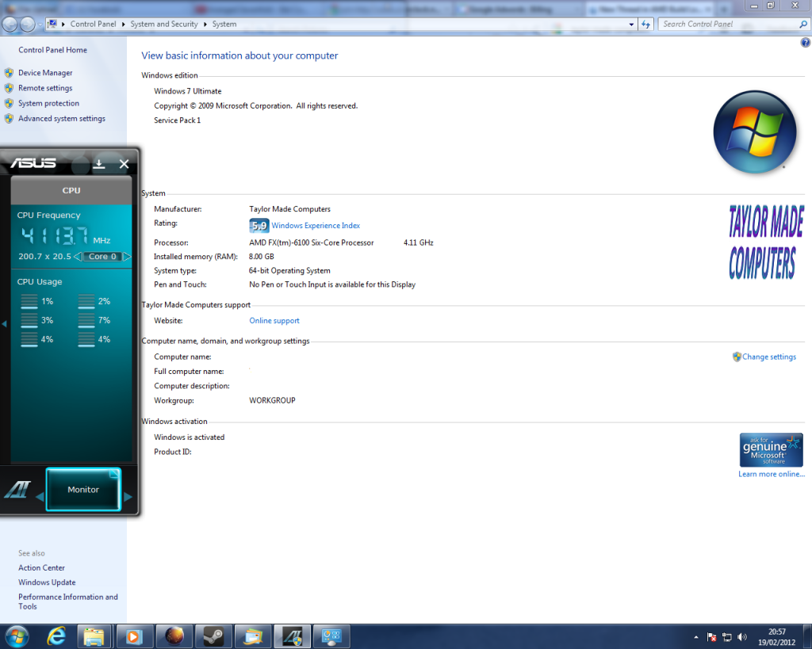
Task: Open Remote settings
Action: point(45,88)
